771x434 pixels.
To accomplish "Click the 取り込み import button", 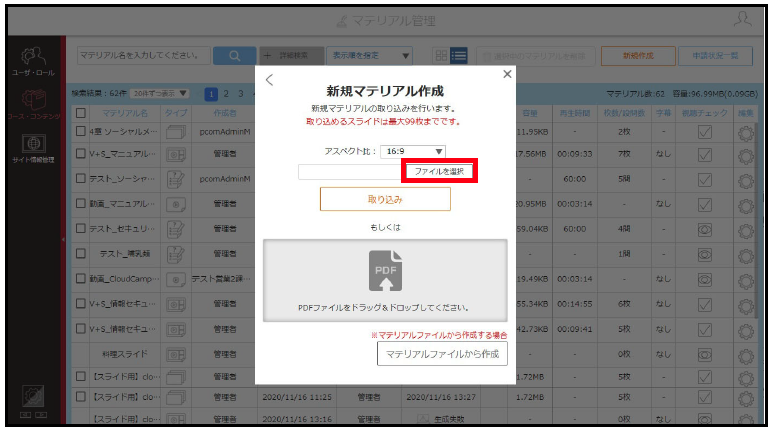I will [x=385, y=199].
